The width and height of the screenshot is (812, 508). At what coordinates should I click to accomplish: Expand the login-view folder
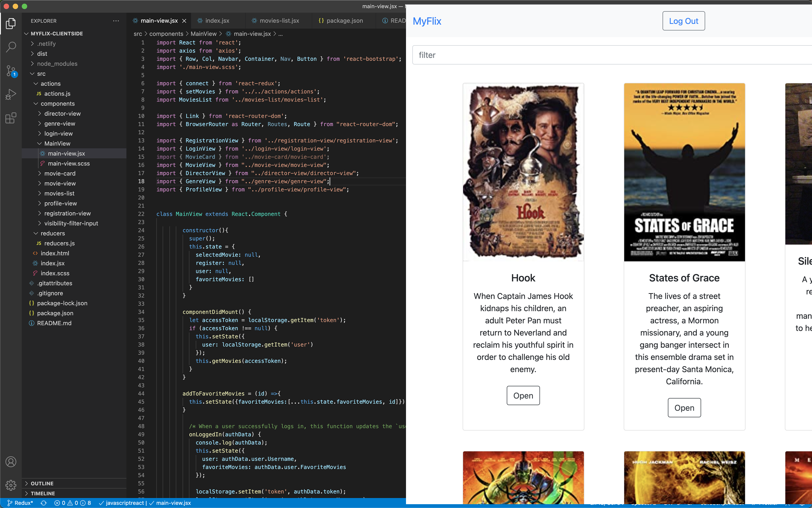tap(40, 134)
